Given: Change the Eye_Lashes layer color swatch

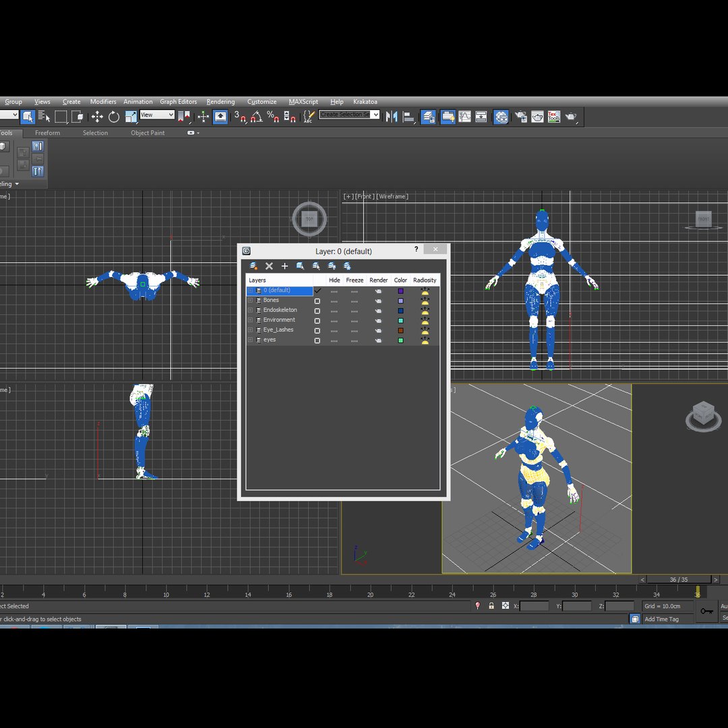Looking at the screenshot, I should point(400,330).
